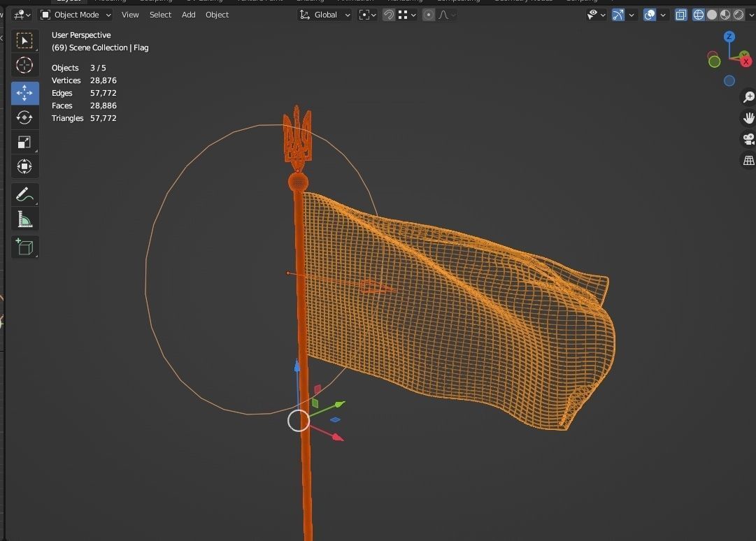Image resolution: width=756 pixels, height=541 pixels.
Task: Select the Rotate tool
Action: 24,117
